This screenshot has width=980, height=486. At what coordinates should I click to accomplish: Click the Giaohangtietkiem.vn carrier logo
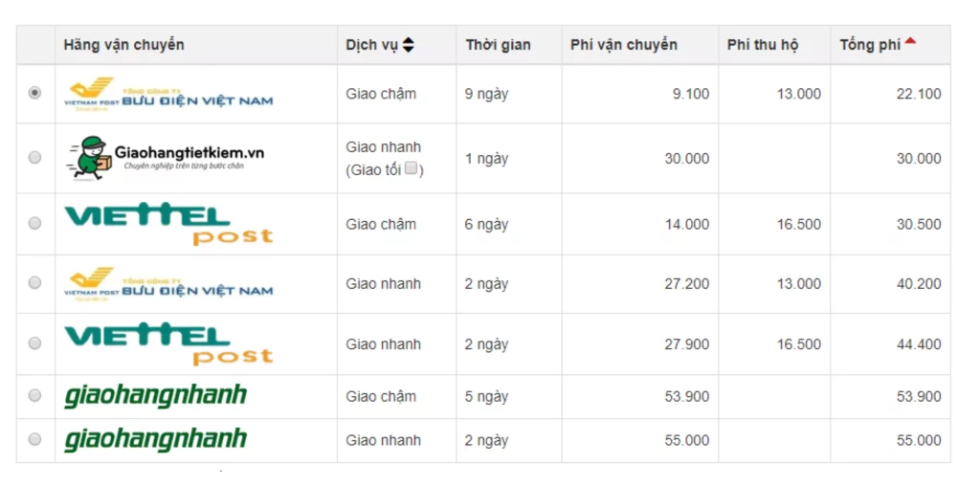[165, 158]
